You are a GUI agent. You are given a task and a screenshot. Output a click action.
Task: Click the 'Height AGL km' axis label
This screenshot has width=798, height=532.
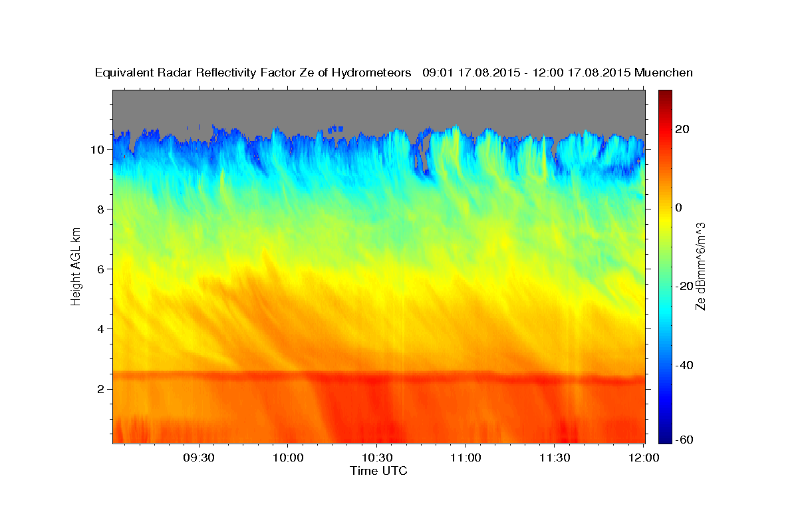tap(76, 265)
